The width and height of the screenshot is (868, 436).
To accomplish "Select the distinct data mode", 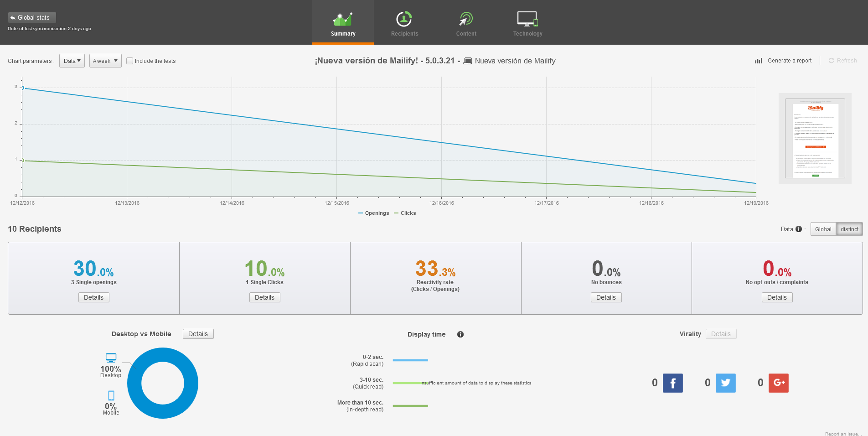I will (849, 229).
